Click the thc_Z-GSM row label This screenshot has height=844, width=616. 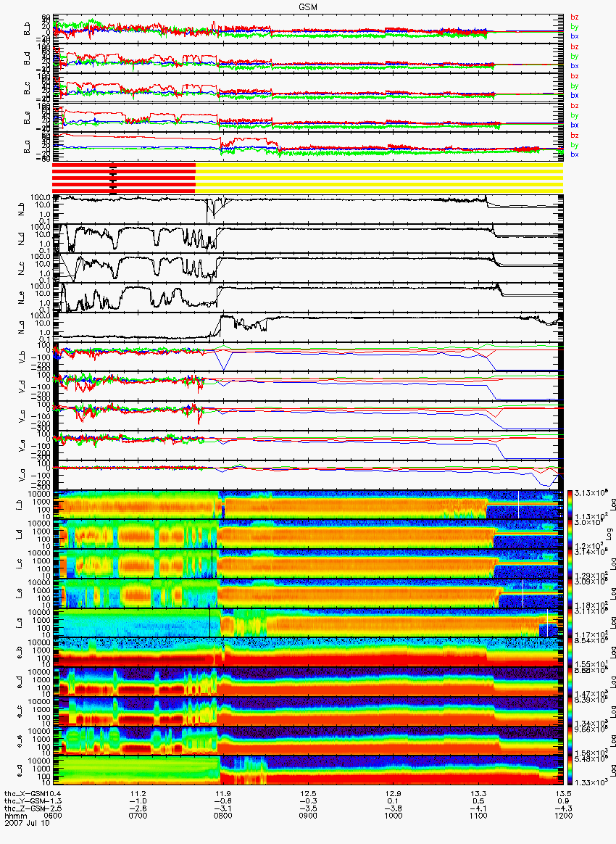[x=24, y=808]
